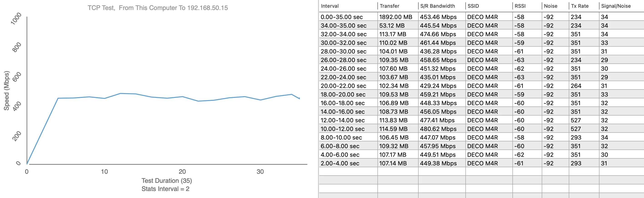Click the Test Duration (35) label
This screenshot has height=198, width=644.
click(x=167, y=181)
